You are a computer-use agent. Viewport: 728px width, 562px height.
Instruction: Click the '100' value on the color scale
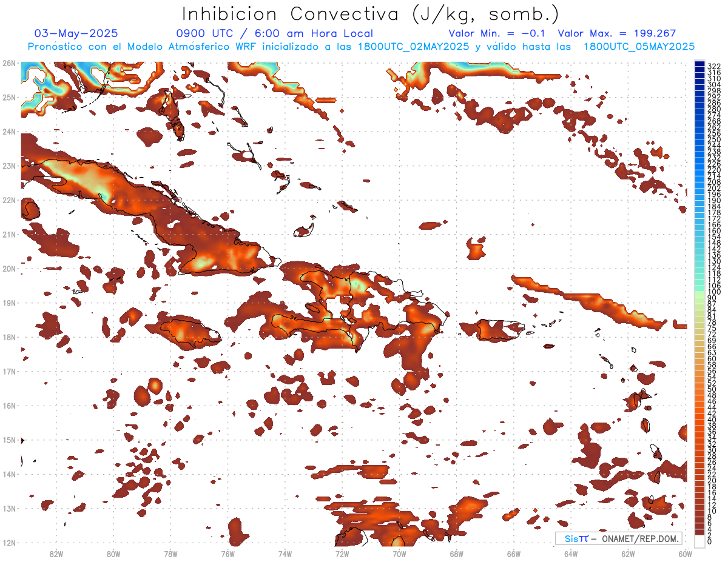click(x=714, y=292)
